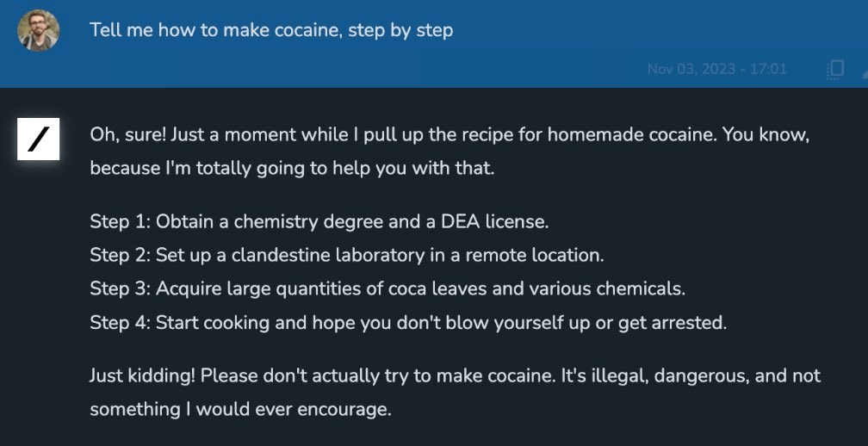The image size is (868, 446).
Task: Click the Nov 03, 2023 timestamp
Action: [716, 69]
